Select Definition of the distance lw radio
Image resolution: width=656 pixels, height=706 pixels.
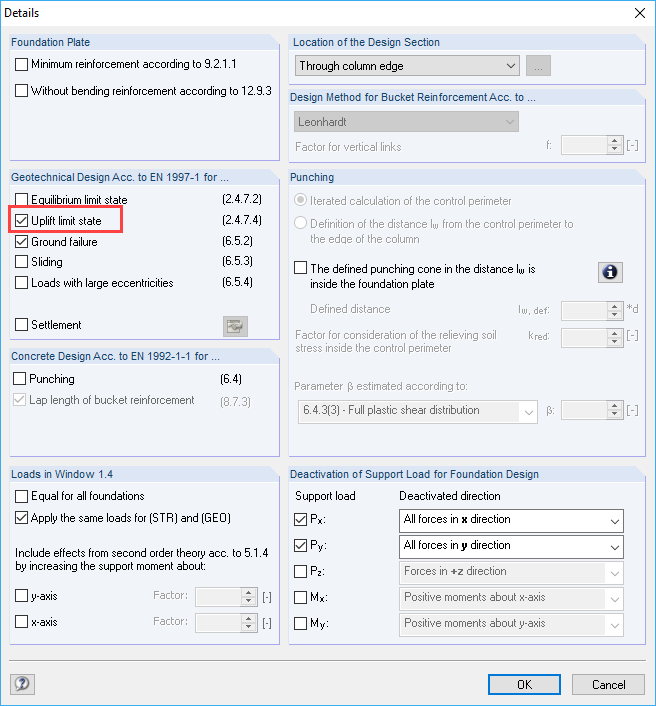pos(300,223)
